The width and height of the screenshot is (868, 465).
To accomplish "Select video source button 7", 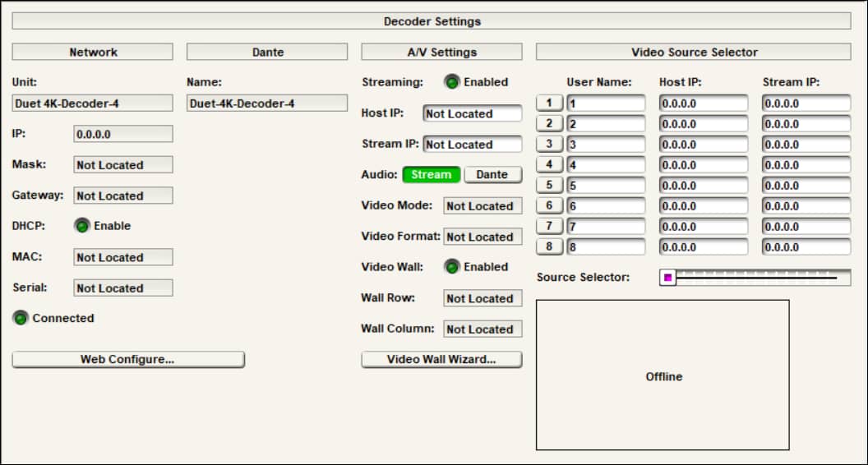I will (549, 226).
